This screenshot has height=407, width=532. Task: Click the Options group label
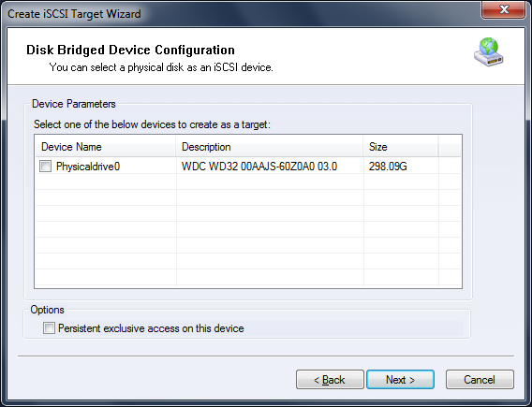47,310
